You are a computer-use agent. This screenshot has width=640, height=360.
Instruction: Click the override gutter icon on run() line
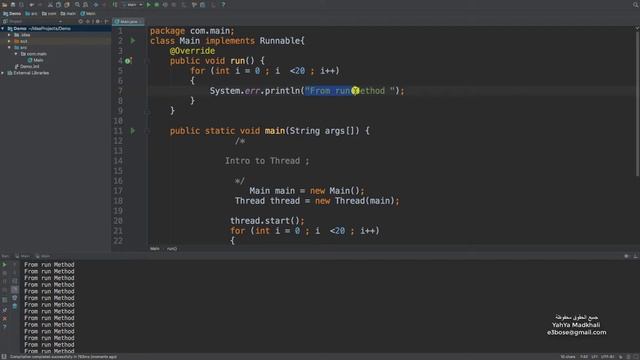[x=128, y=61]
